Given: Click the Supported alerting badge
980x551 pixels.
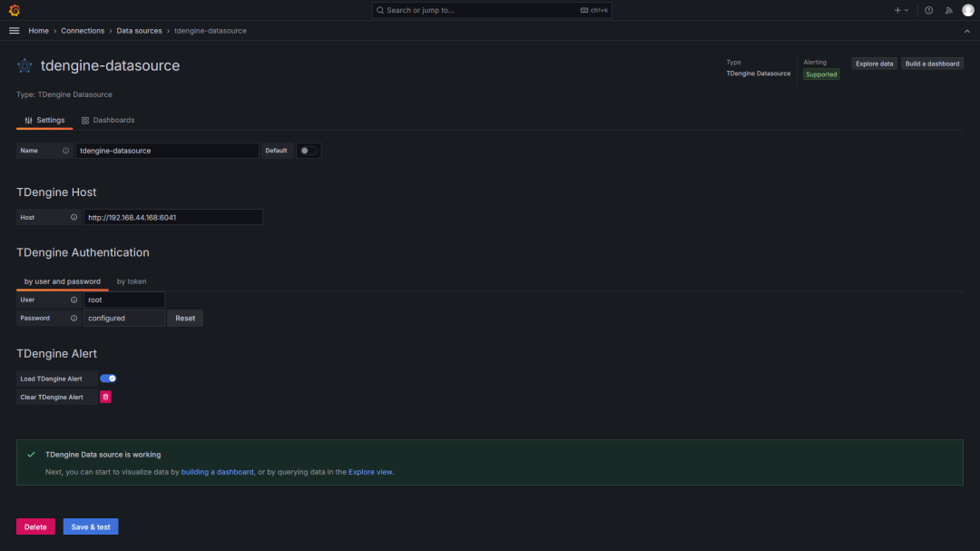Looking at the screenshot, I should pos(820,74).
